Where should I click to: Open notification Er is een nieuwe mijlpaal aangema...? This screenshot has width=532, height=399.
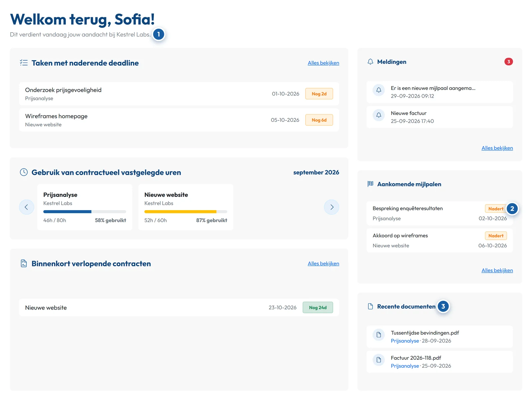[433, 88]
